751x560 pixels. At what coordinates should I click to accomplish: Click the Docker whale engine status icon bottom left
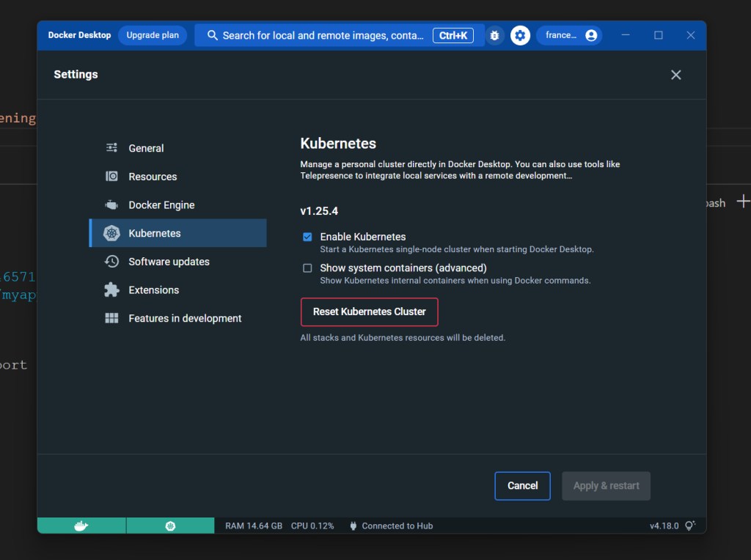(x=81, y=526)
